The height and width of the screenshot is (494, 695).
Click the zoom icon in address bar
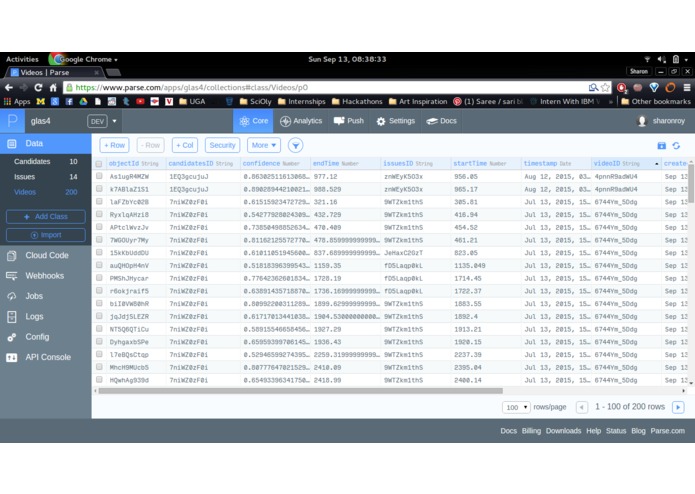pyautogui.click(x=593, y=88)
